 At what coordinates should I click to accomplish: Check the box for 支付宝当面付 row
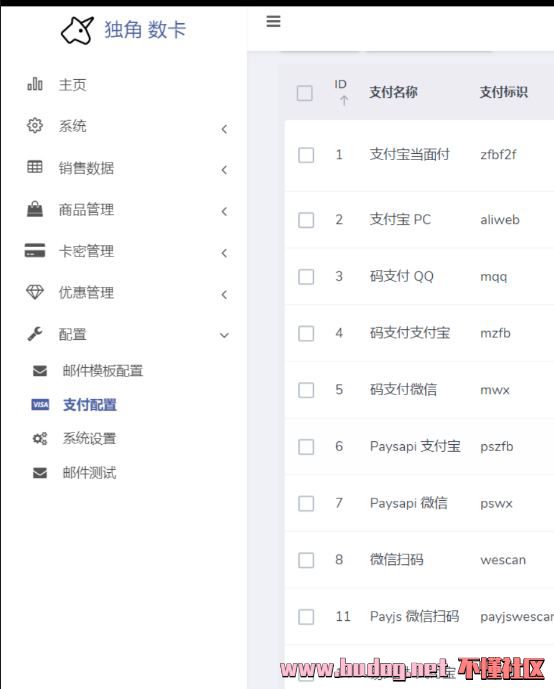tap(306, 155)
